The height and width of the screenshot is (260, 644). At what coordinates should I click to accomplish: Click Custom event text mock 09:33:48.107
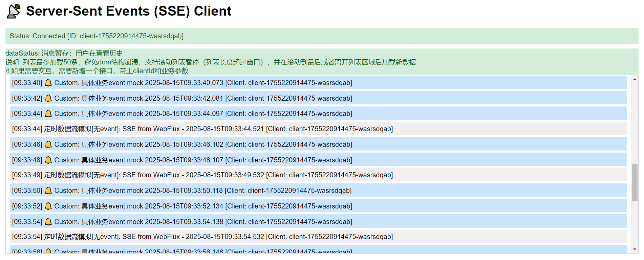click(203, 160)
